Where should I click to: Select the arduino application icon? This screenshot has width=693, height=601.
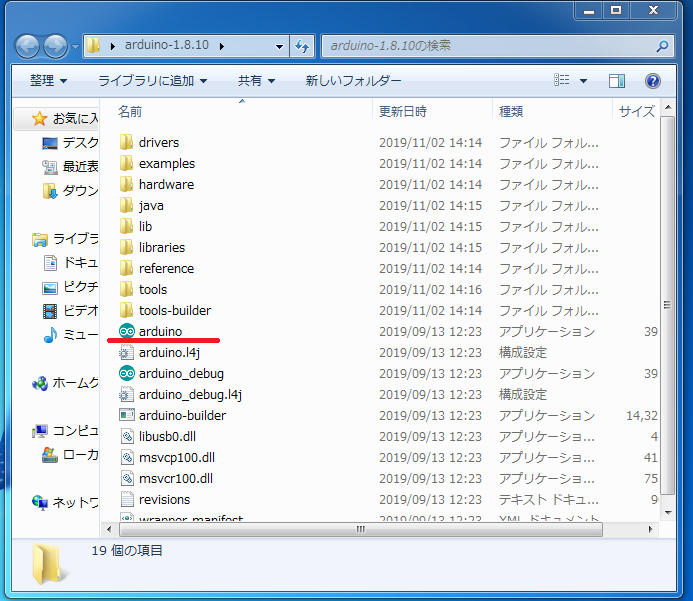[126, 331]
